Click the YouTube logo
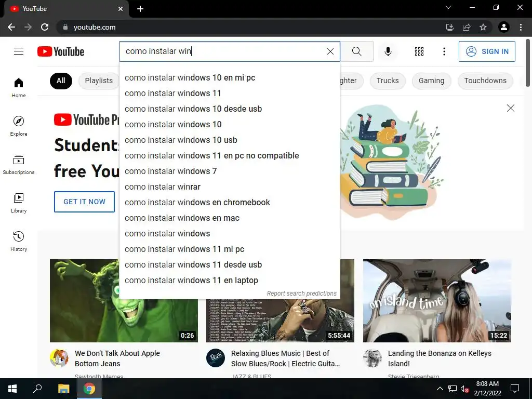This screenshot has height=399, width=532. [61, 51]
